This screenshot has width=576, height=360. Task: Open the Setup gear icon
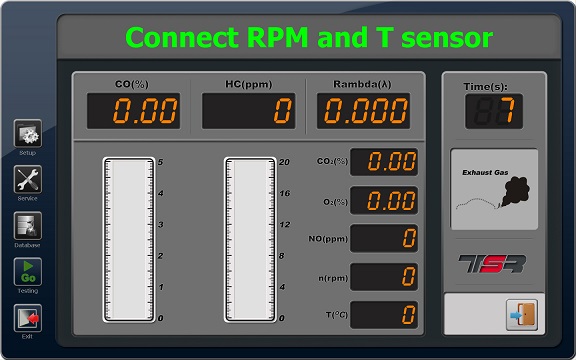tap(28, 133)
